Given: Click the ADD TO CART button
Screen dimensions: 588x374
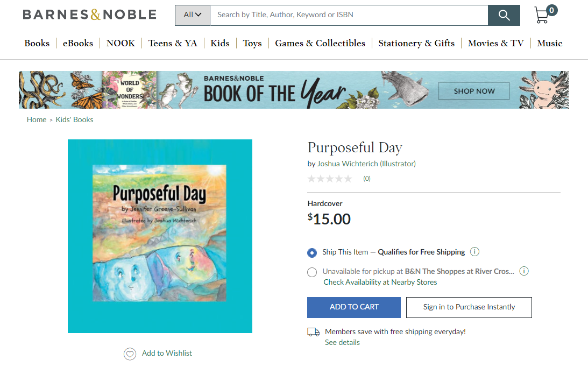Looking at the screenshot, I should pyautogui.click(x=354, y=307).
